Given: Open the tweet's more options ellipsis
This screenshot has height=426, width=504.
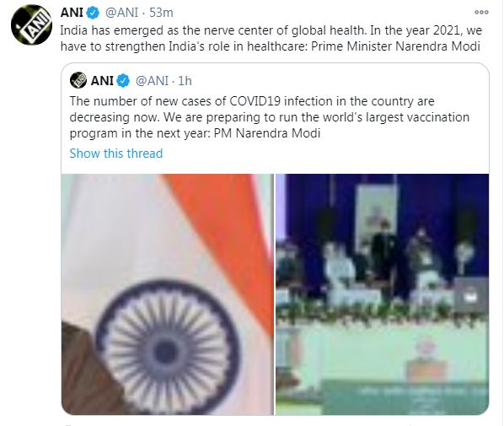Looking at the screenshot, I should (481, 13).
